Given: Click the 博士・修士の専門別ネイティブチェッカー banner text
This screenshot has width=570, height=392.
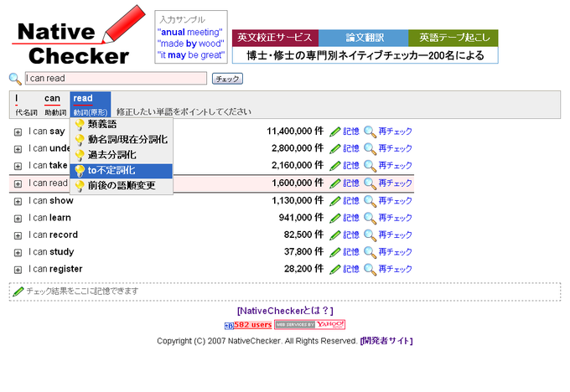Looking at the screenshot, I should (365, 55).
